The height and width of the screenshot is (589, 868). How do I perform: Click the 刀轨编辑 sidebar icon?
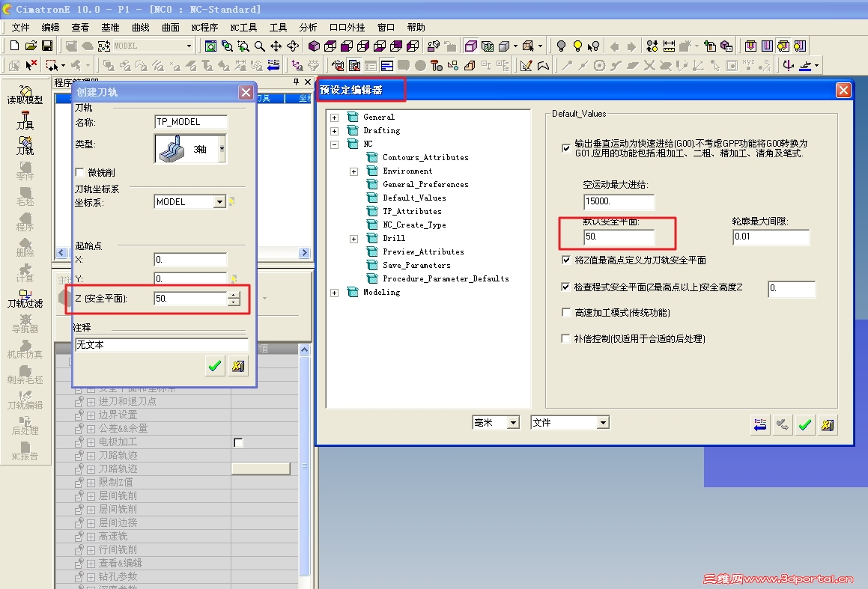25,400
